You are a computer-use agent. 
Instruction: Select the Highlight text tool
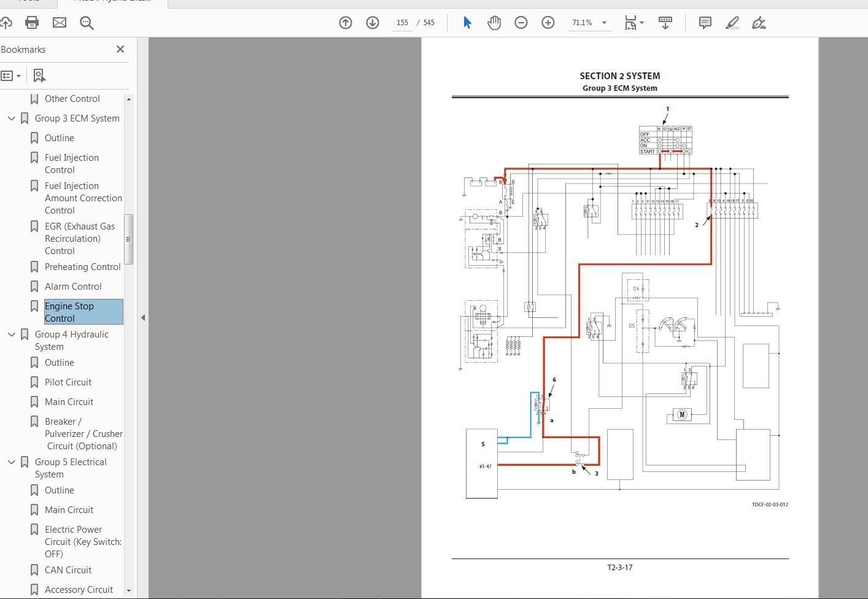tap(732, 23)
